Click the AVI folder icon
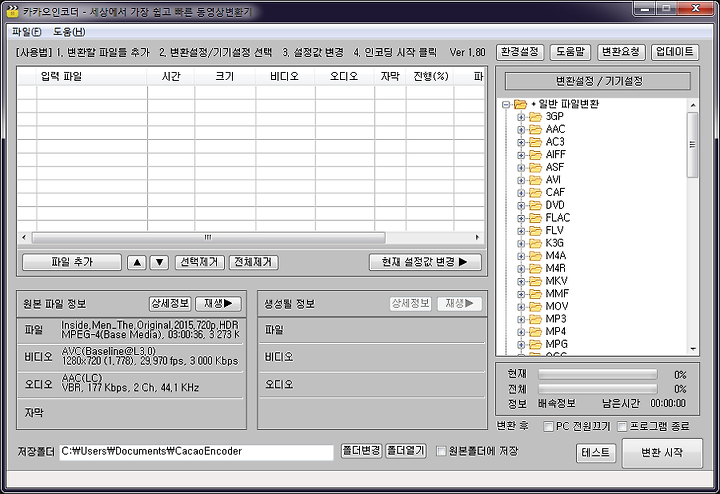 (x=535, y=180)
